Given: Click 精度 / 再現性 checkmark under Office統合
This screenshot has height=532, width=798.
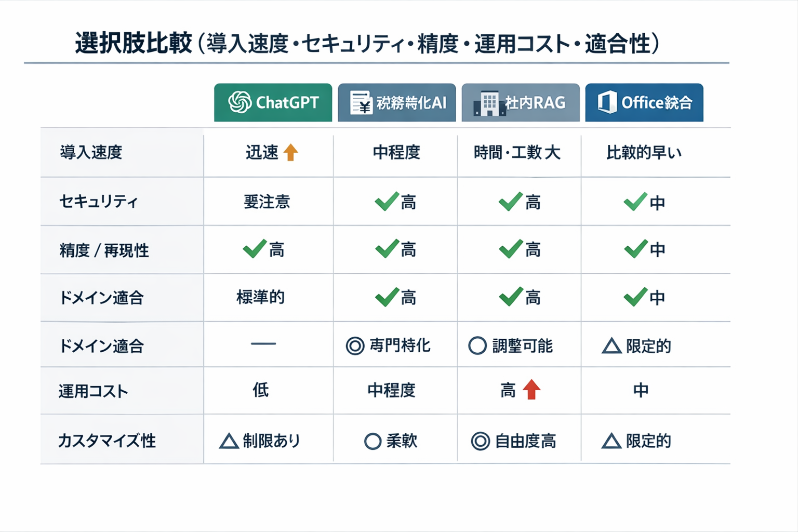Looking at the screenshot, I should [635, 249].
